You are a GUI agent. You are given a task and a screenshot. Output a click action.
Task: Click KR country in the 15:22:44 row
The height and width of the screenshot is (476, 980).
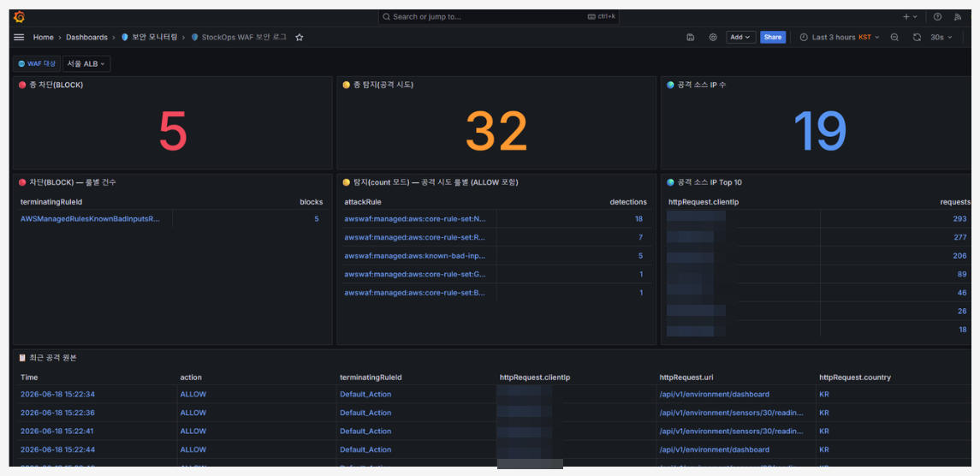824,449
